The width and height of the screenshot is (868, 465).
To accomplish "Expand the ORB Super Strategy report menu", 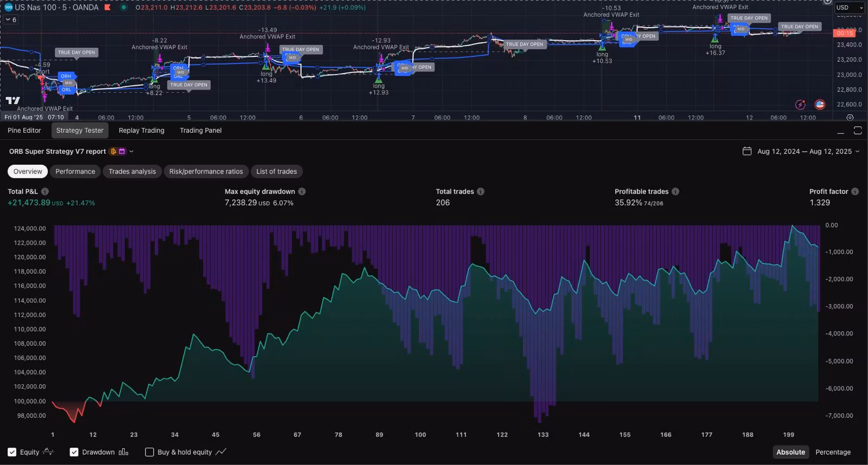I will [131, 152].
